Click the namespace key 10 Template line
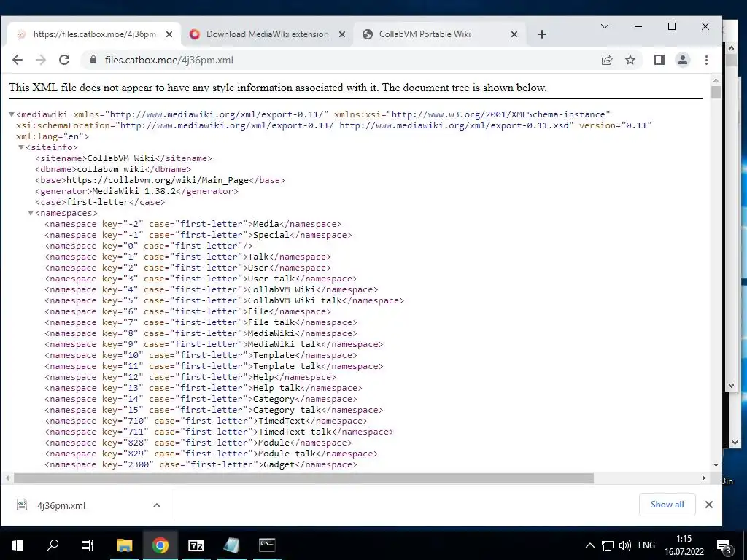The image size is (747, 560). point(201,355)
